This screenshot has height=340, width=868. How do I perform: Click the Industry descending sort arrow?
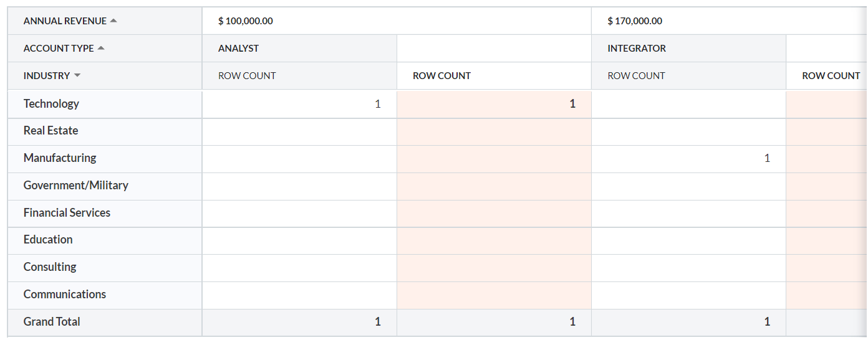point(77,75)
